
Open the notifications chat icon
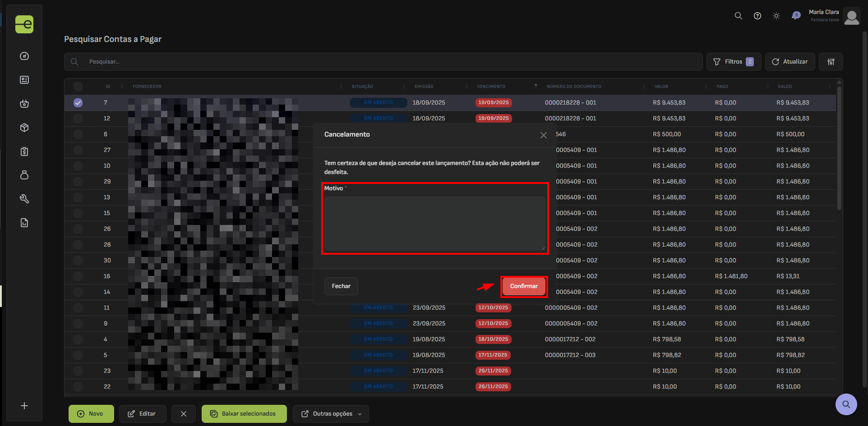796,16
